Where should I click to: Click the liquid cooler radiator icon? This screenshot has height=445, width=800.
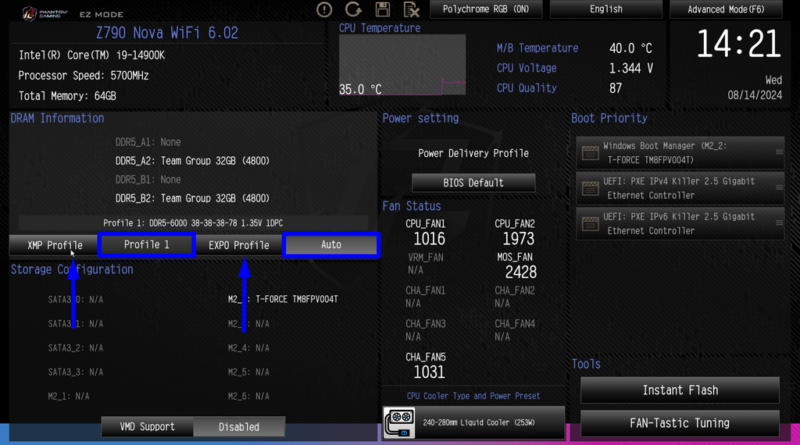(399, 421)
